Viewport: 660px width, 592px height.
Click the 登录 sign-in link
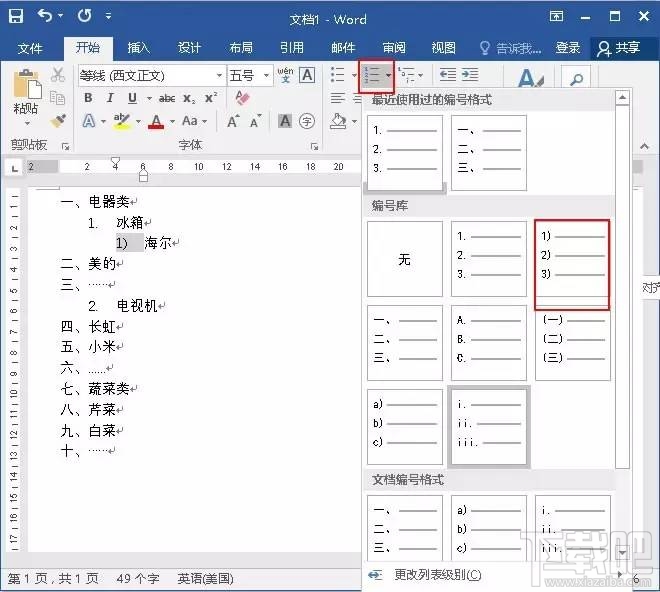click(568, 48)
